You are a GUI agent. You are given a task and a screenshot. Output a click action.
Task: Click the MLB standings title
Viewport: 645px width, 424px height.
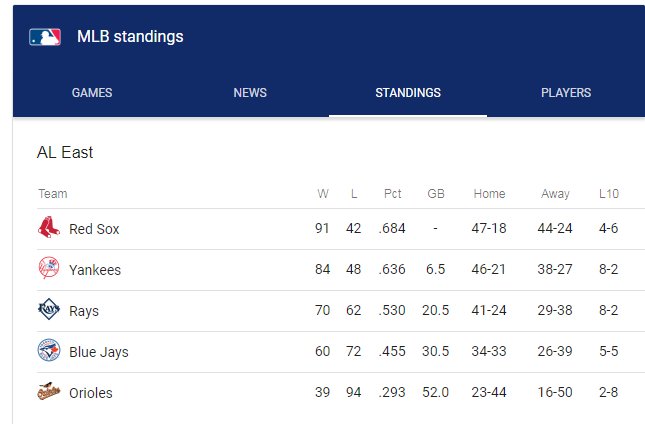point(130,37)
